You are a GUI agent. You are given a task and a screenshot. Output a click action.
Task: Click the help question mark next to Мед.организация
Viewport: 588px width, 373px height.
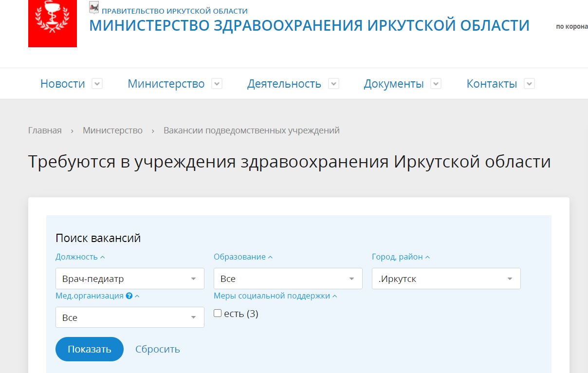(129, 296)
